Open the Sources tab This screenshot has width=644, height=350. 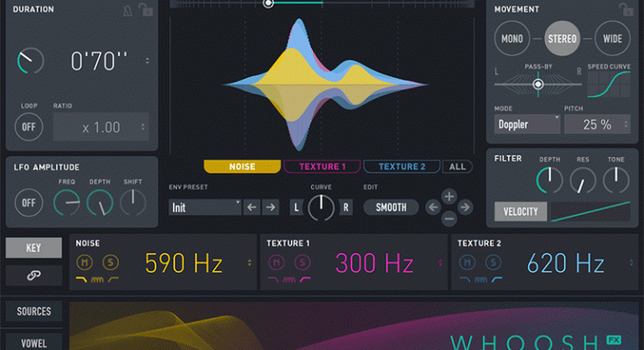(x=33, y=311)
